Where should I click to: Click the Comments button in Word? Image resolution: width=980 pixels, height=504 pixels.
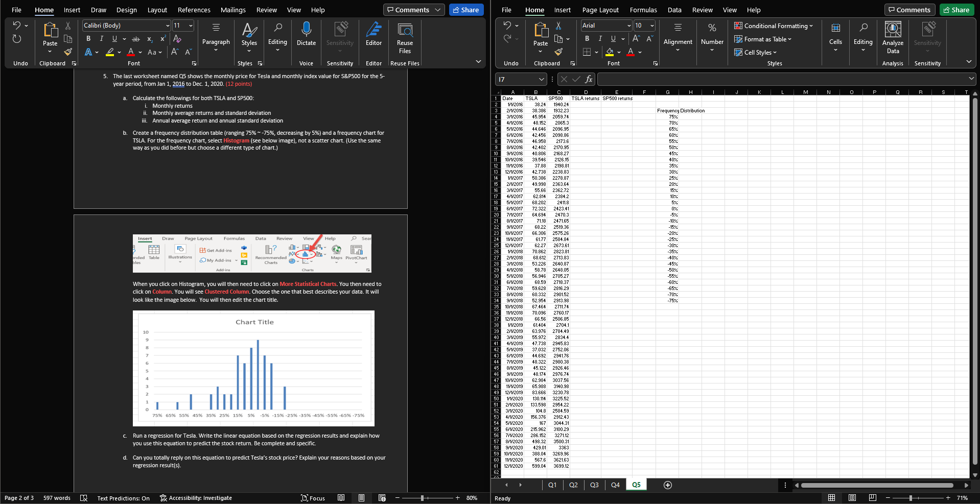pos(413,10)
